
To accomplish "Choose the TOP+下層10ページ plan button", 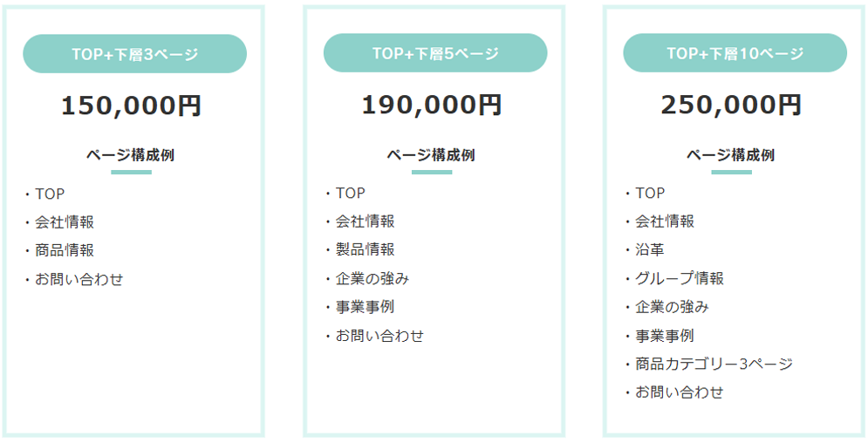I will coord(735,53).
